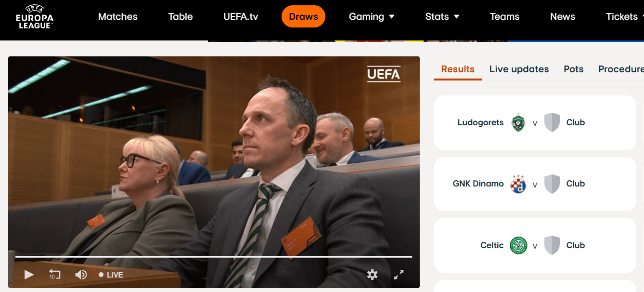Click the UEFA Europa League logo

click(35, 16)
